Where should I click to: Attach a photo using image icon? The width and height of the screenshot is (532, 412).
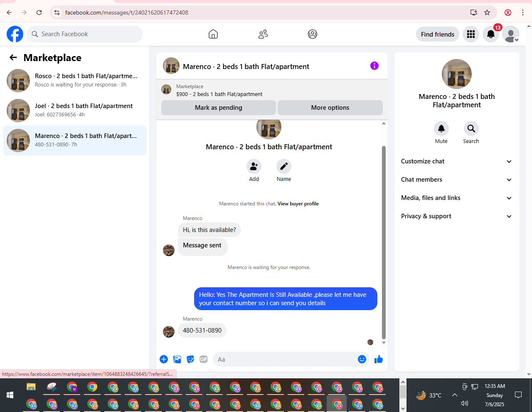[x=177, y=359]
